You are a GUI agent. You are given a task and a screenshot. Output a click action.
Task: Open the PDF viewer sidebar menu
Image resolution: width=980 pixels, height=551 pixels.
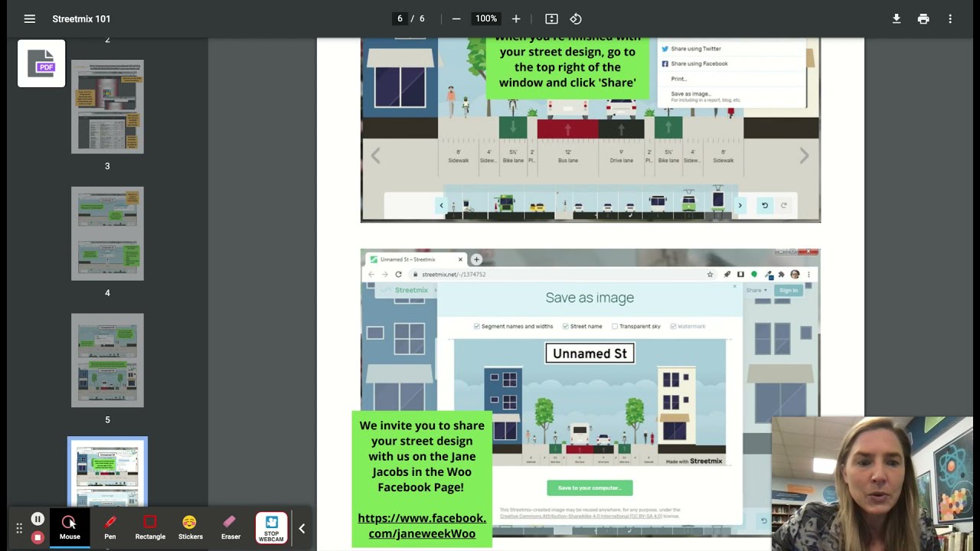[29, 18]
